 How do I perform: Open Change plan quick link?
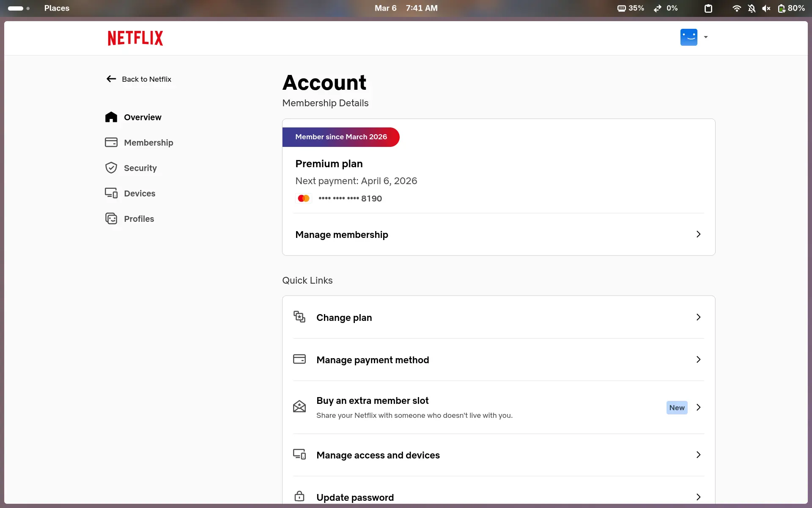coord(499,317)
